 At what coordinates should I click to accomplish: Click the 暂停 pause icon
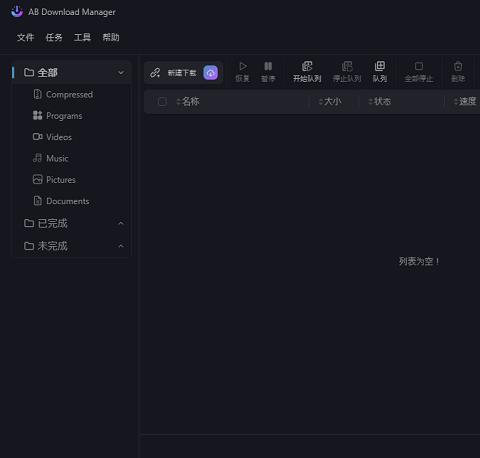(x=268, y=66)
